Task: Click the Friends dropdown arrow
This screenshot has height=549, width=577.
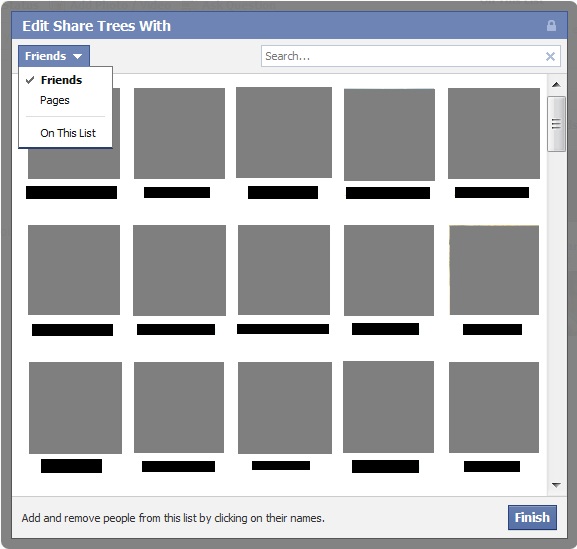Action: (77, 56)
